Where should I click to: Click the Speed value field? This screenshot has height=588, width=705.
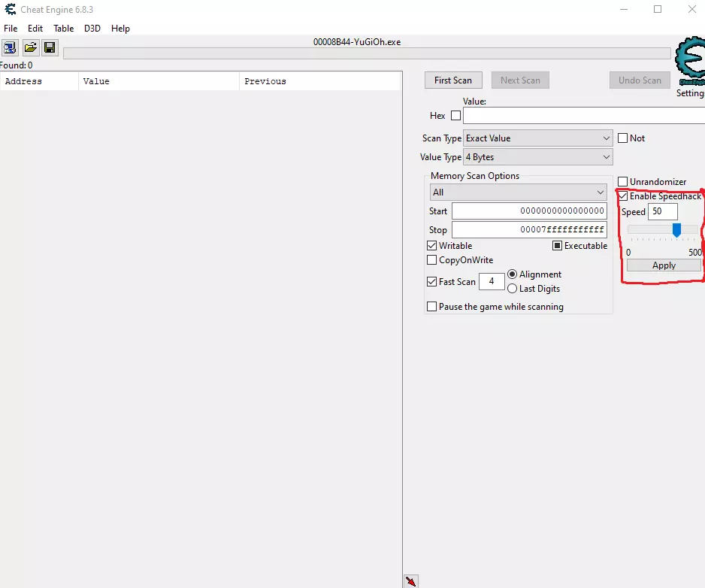663,211
